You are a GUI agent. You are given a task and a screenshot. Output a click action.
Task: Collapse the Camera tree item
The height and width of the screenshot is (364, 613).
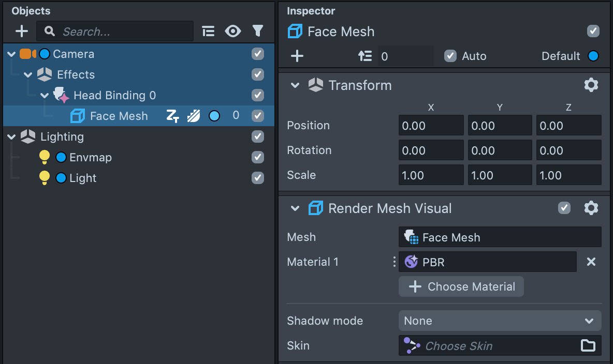[x=11, y=54]
